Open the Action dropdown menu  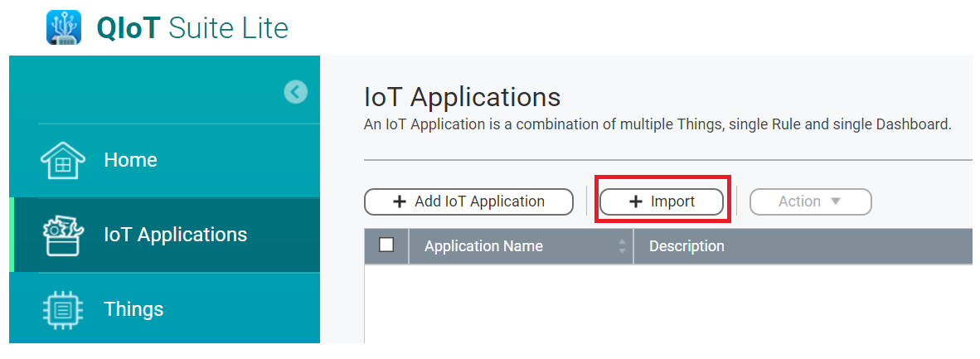click(810, 201)
